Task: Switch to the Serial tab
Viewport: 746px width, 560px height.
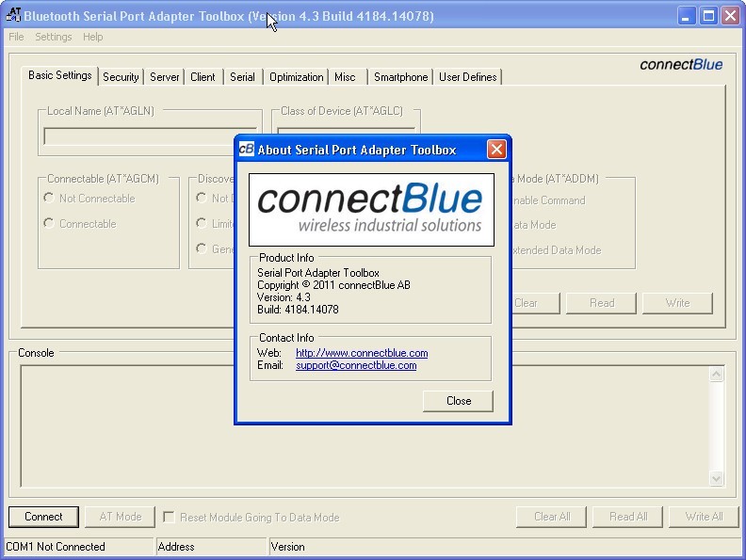Action: (x=242, y=77)
